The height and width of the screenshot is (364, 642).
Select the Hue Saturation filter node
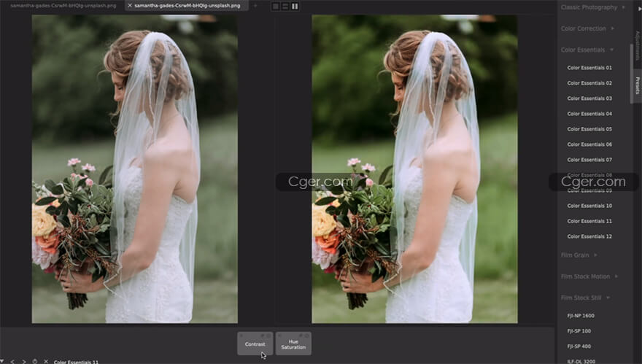tap(293, 344)
